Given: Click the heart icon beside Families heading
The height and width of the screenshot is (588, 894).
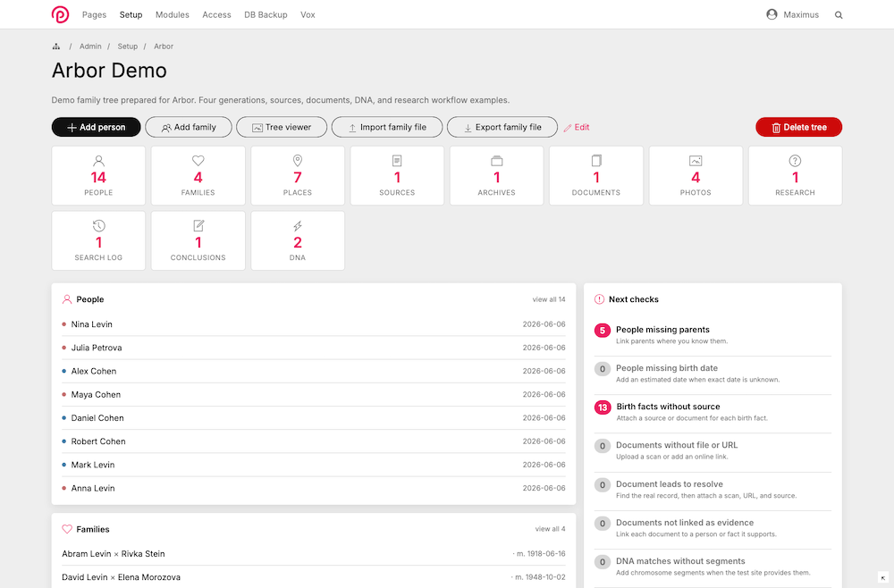Looking at the screenshot, I should 67,529.
